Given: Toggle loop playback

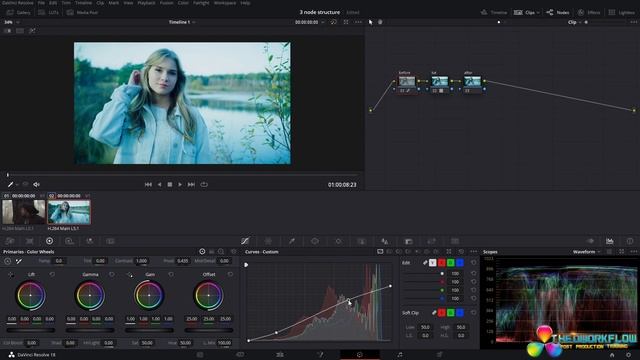Looking at the screenshot, I should pyautogui.click(x=204, y=184).
